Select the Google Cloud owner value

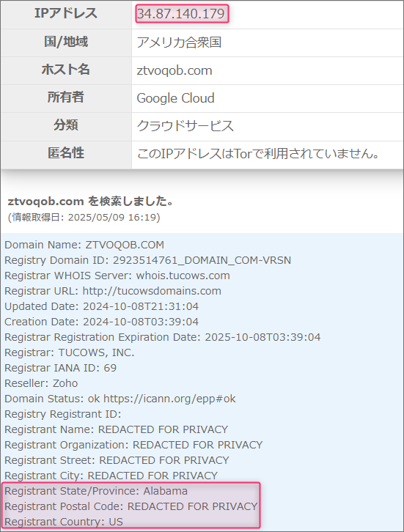(x=175, y=98)
